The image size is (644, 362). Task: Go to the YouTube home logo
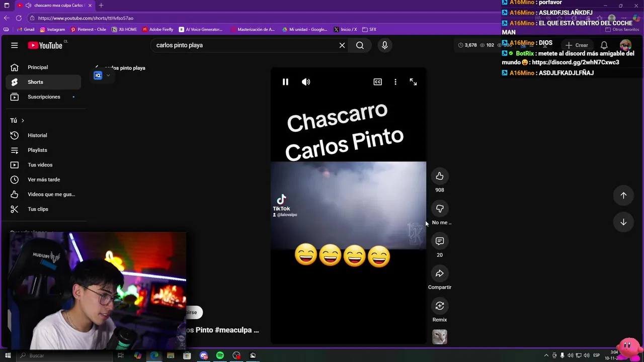click(x=45, y=45)
